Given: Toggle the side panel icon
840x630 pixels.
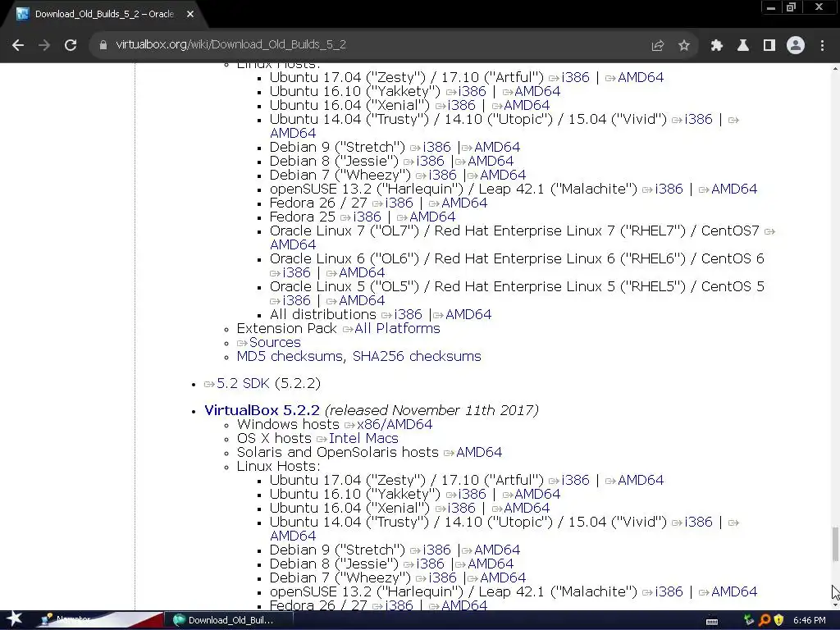Looking at the screenshot, I should point(769,45).
